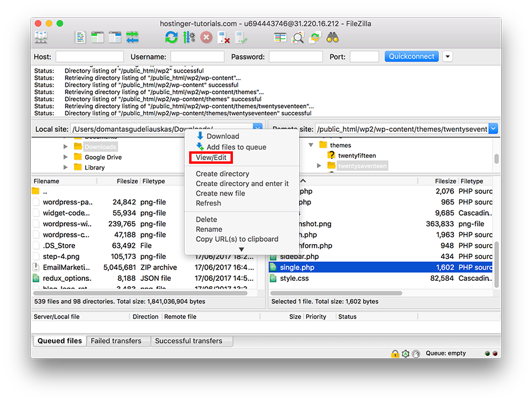This screenshot has height=402, width=532.
Task: Collapse the twentyseventeen theme folder
Action: coord(319,166)
